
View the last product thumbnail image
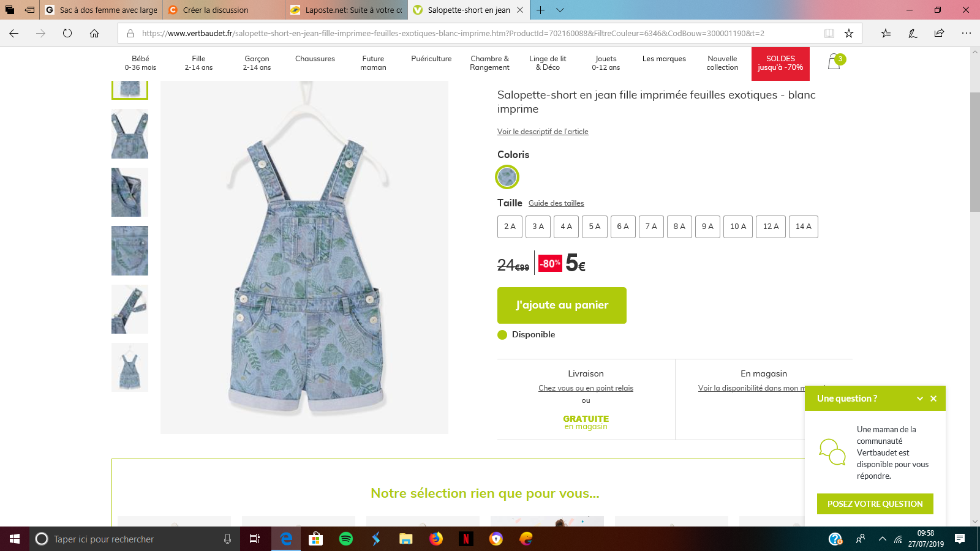pyautogui.click(x=130, y=367)
